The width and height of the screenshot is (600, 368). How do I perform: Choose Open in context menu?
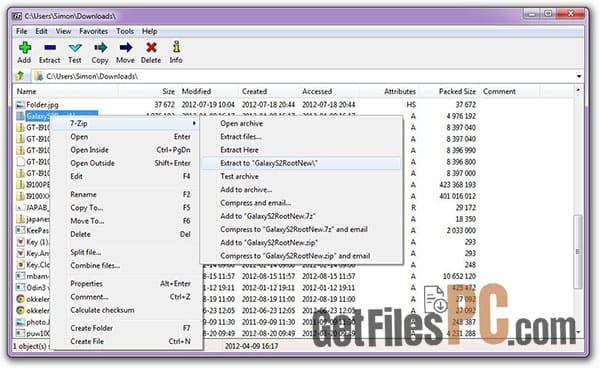(79, 137)
